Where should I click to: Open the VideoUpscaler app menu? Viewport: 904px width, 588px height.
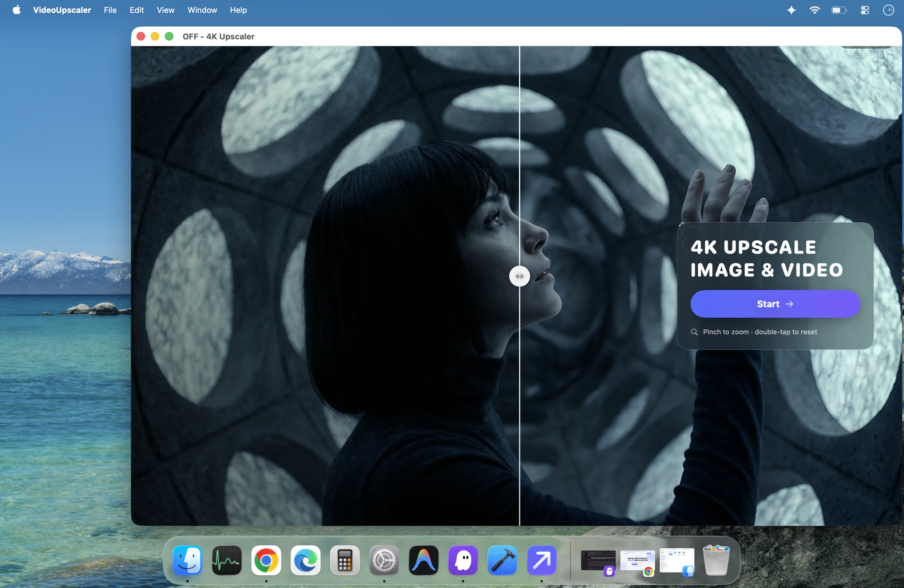pyautogui.click(x=62, y=10)
